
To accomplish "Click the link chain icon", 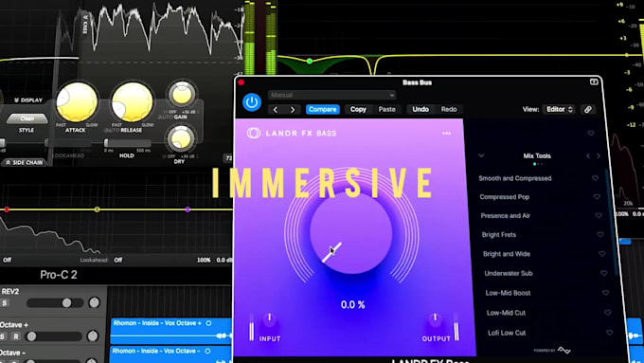I will click(x=588, y=109).
